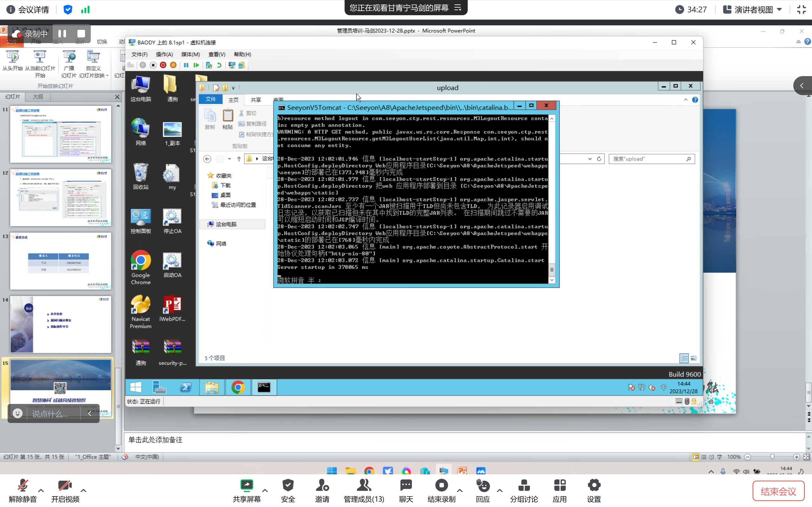Turn on the video camera
The height and width of the screenshot is (507, 812).
(65, 485)
